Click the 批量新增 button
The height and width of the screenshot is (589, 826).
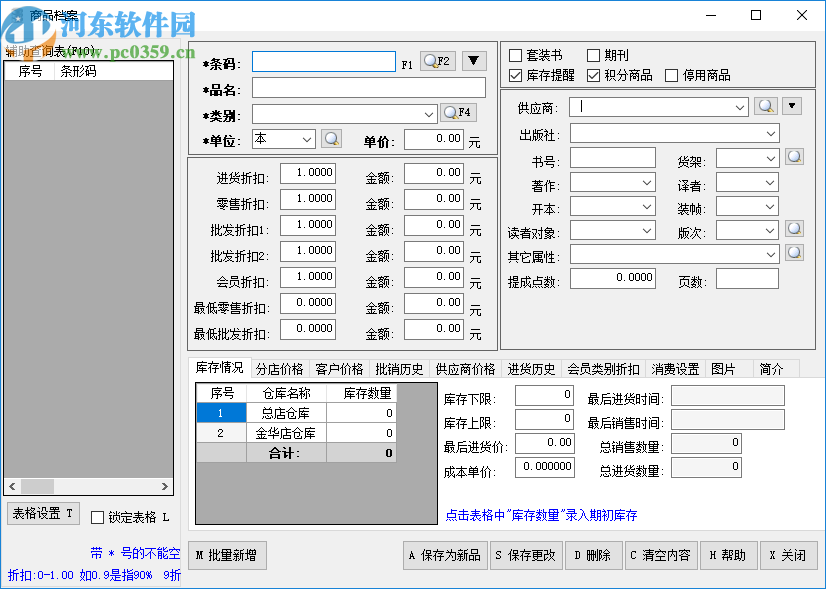click(227, 555)
